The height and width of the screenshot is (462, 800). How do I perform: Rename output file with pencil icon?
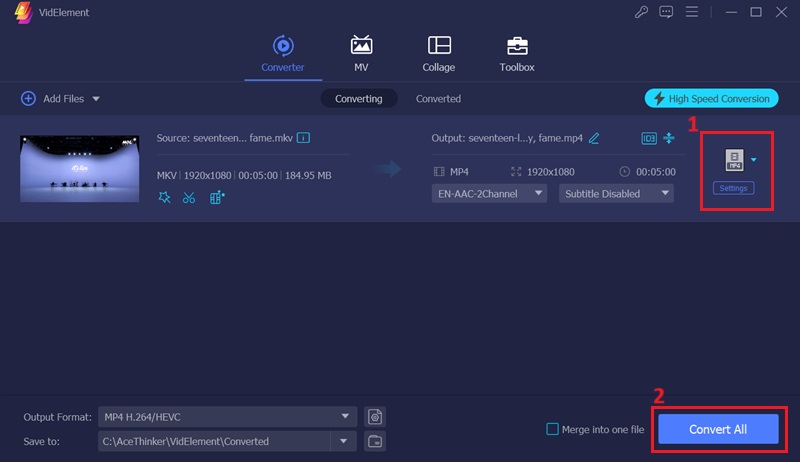(594, 138)
